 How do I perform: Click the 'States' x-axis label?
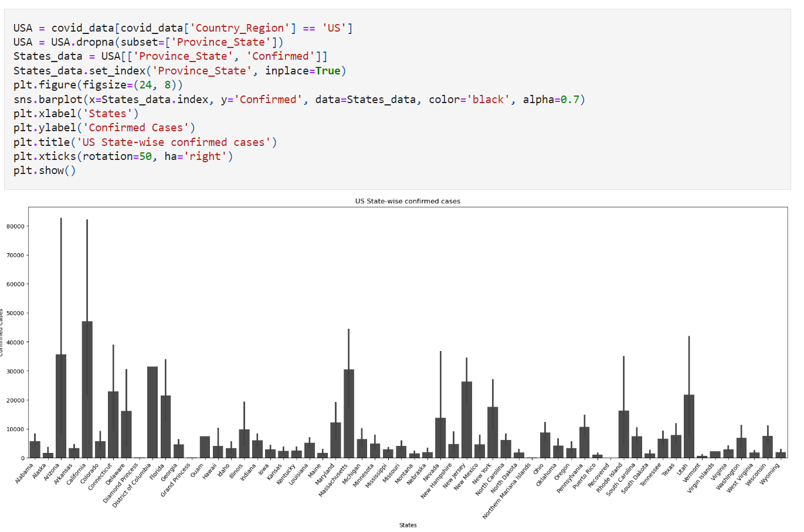(408, 525)
